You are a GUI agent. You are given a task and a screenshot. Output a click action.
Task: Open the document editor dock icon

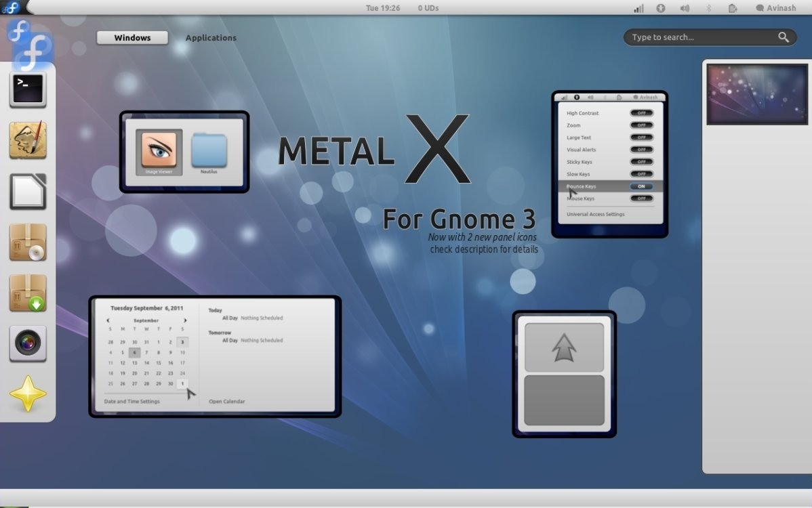coord(28,192)
